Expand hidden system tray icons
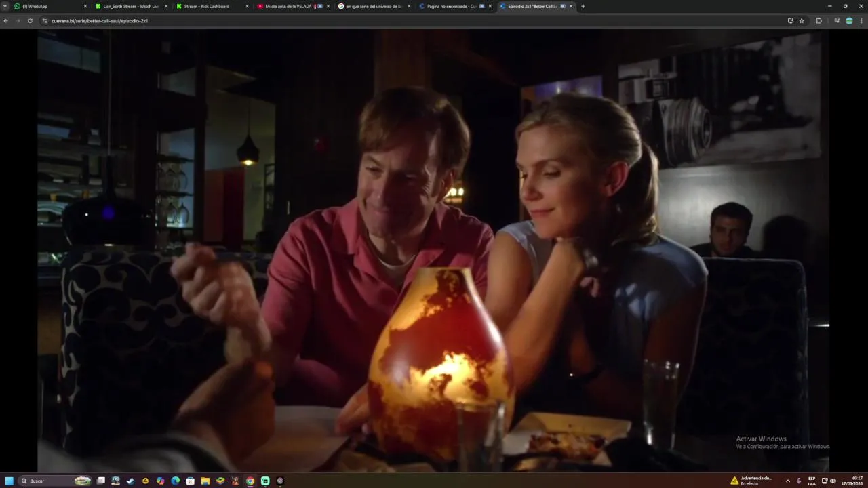Image resolution: width=868 pixels, height=488 pixels. pyautogui.click(x=787, y=481)
